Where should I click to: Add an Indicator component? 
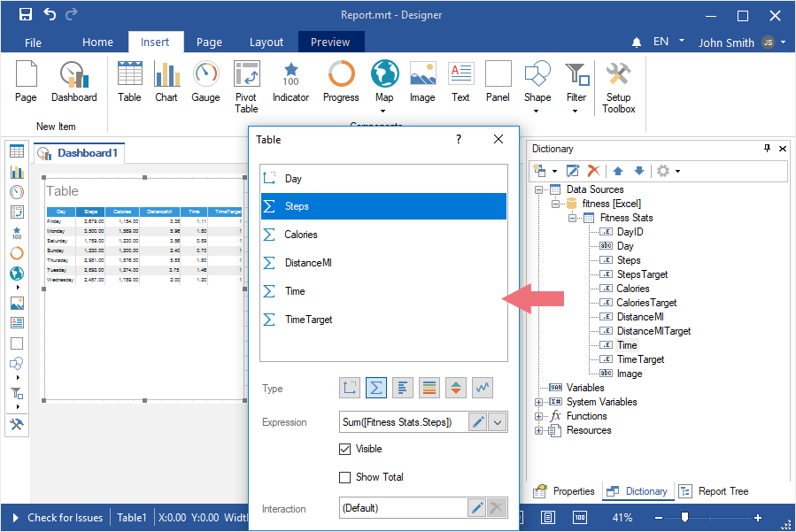pos(290,83)
